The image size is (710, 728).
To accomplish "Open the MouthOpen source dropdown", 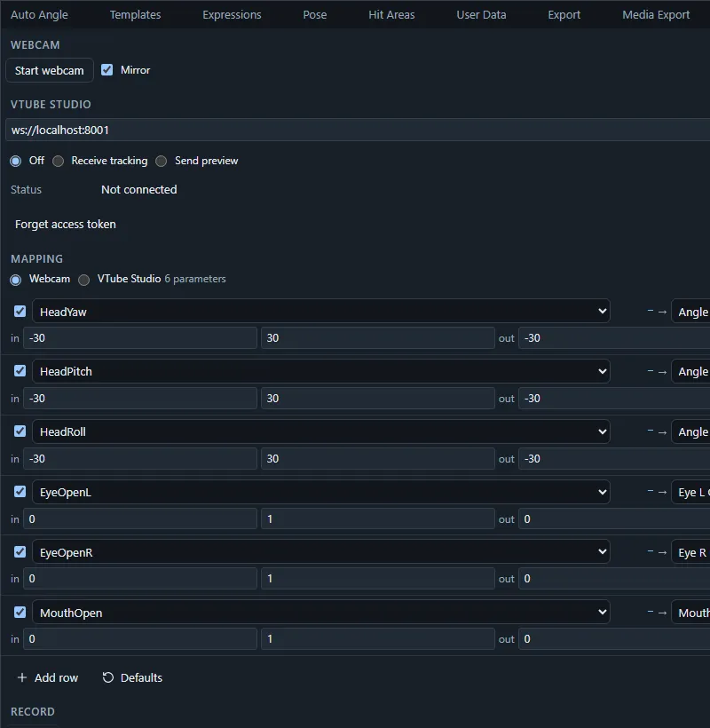I will (x=320, y=613).
